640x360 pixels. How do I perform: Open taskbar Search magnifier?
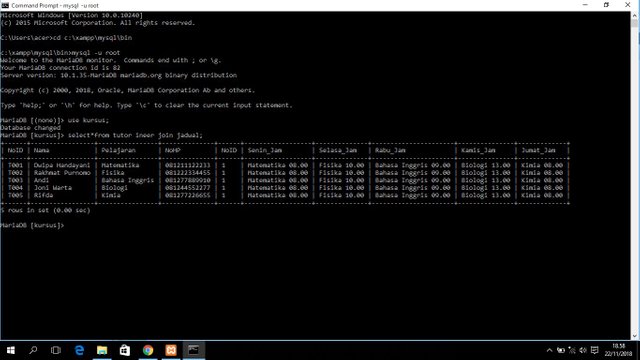(x=33, y=350)
